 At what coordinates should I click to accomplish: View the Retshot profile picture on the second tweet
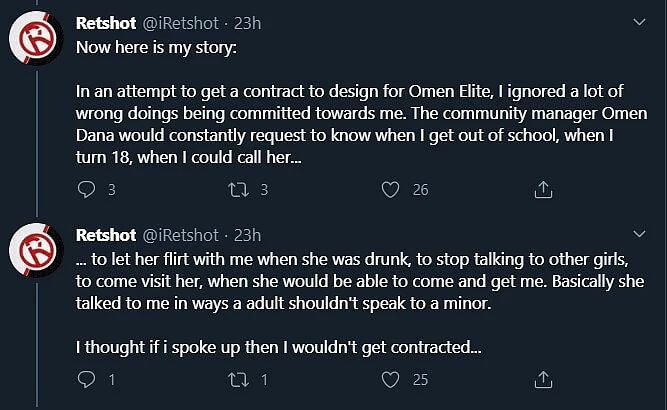pyautogui.click(x=35, y=250)
